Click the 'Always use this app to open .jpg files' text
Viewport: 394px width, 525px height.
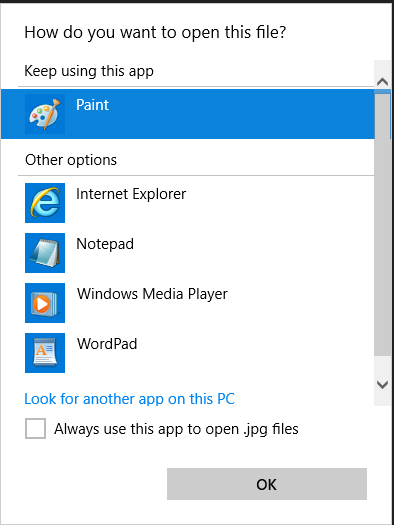point(176,429)
